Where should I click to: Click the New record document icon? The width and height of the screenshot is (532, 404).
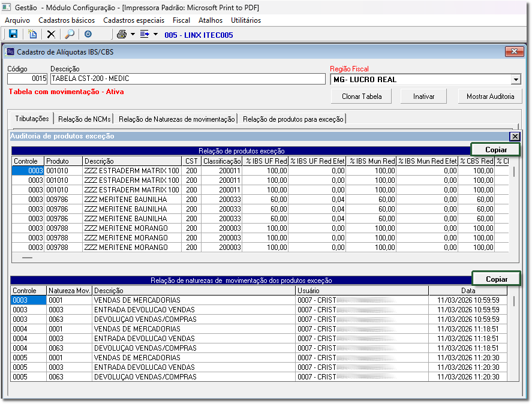point(33,35)
